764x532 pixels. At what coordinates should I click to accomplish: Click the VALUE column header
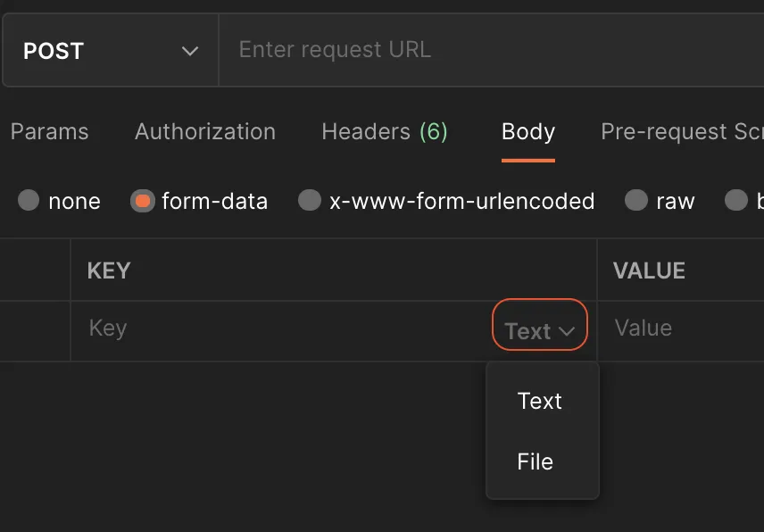[x=649, y=270]
